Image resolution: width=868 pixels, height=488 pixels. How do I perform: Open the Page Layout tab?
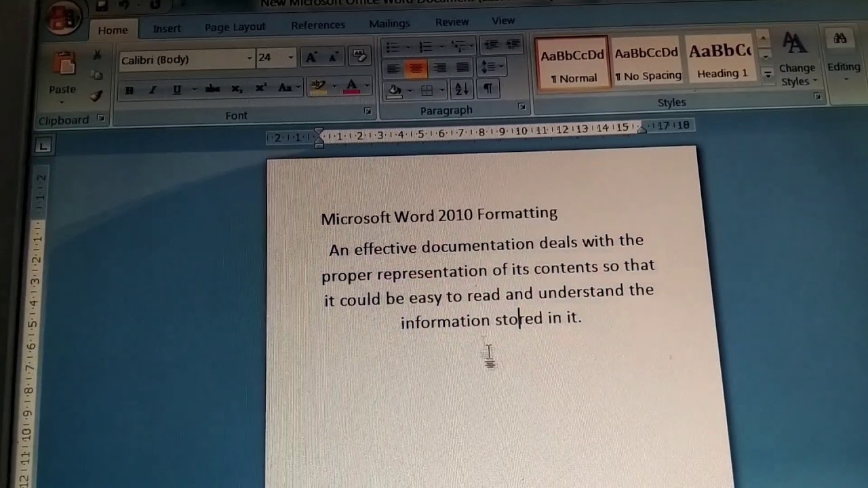click(235, 27)
